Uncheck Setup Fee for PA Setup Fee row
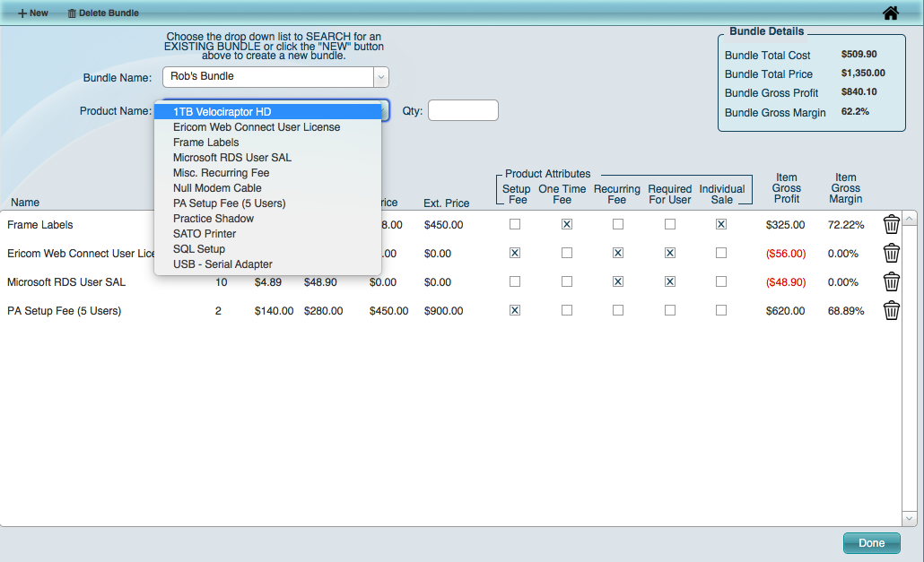The image size is (924, 562). coord(515,310)
